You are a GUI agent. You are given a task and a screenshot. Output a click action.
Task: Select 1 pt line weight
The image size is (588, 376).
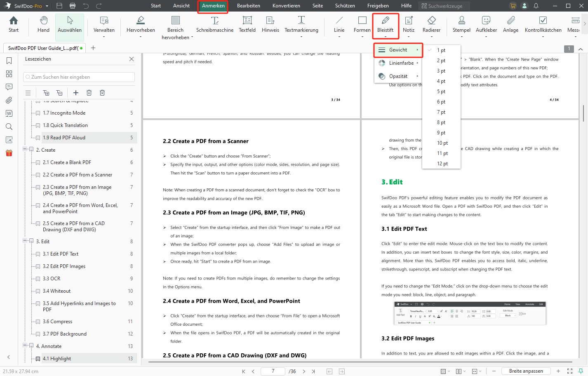point(441,50)
